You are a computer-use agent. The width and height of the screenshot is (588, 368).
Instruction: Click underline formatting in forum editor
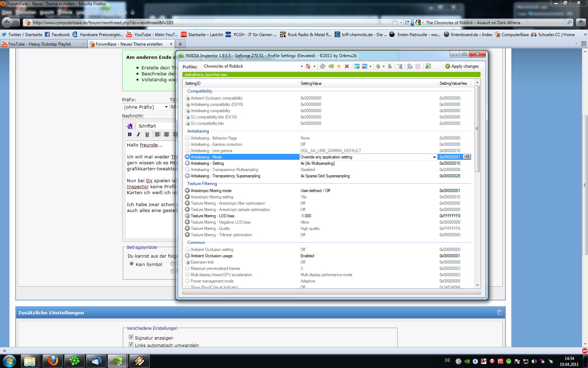coord(147,134)
